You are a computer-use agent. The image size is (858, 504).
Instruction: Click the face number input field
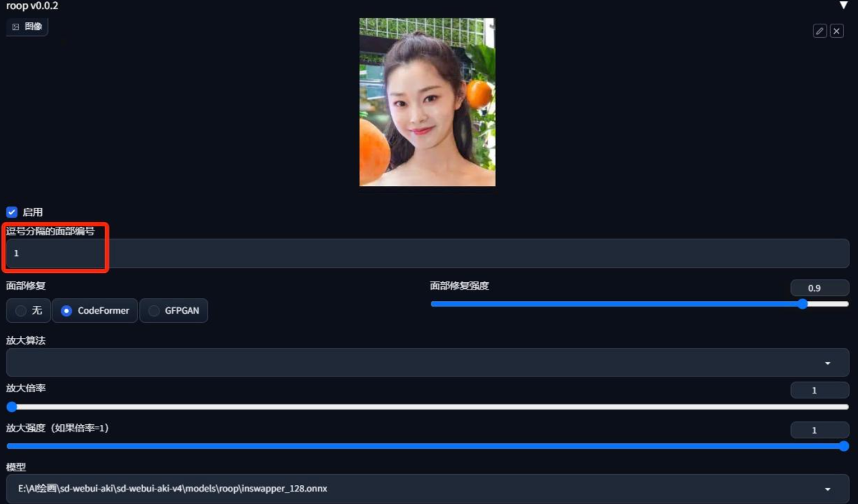[427, 254]
